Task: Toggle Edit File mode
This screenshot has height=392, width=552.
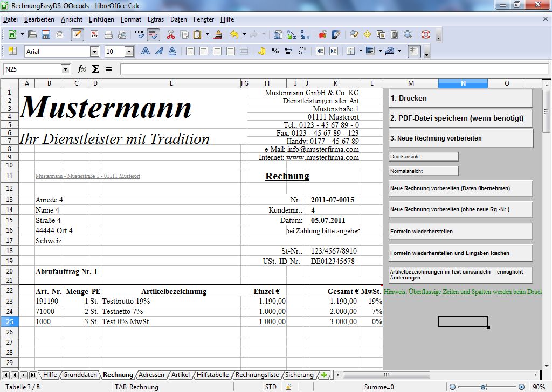Action: pyautogui.click(x=77, y=34)
